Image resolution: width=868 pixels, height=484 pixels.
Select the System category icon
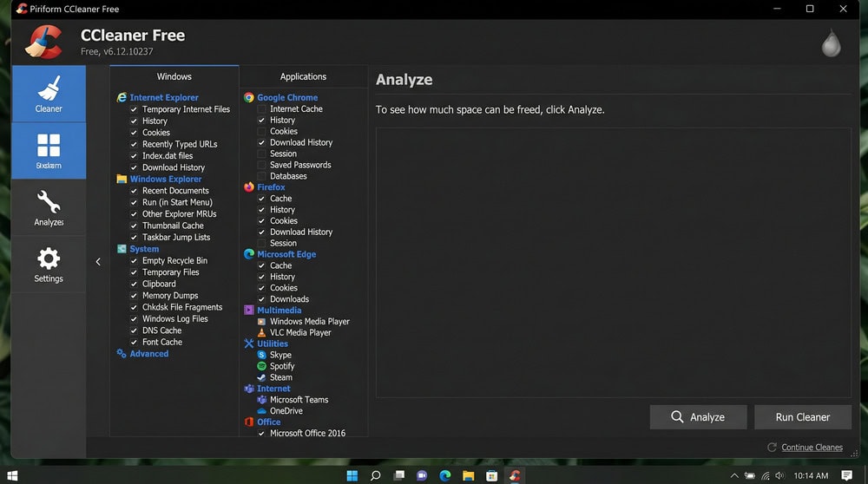pyautogui.click(x=122, y=249)
